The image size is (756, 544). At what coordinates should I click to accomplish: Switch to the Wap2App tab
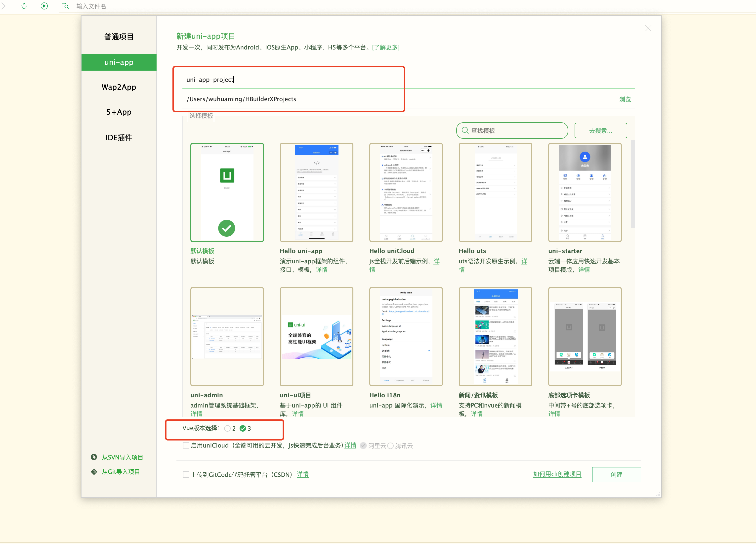point(119,87)
